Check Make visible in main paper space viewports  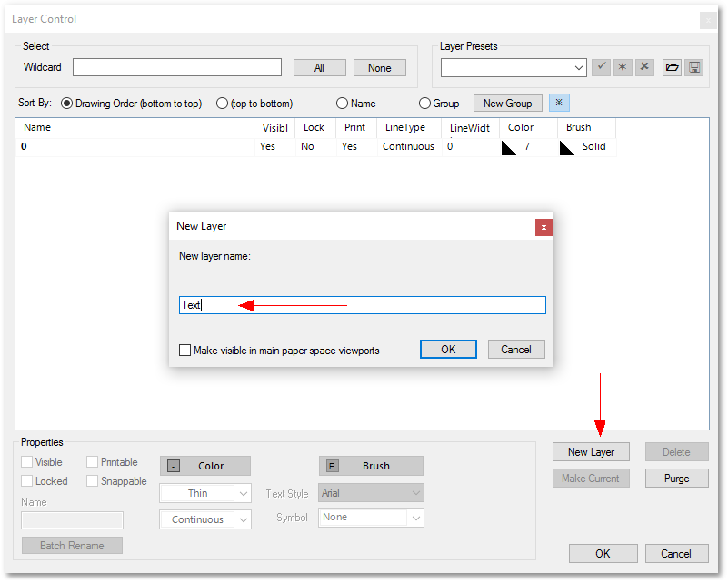184,351
